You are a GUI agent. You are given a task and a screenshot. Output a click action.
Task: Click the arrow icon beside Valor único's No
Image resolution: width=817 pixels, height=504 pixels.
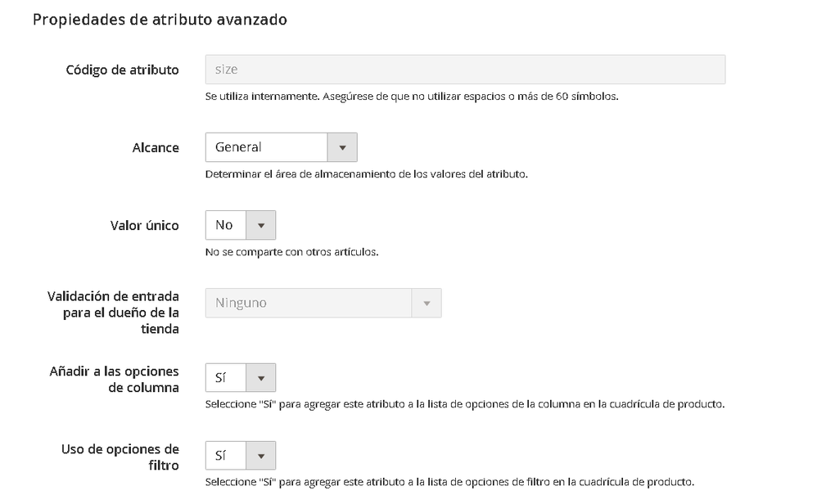pos(261,225)
